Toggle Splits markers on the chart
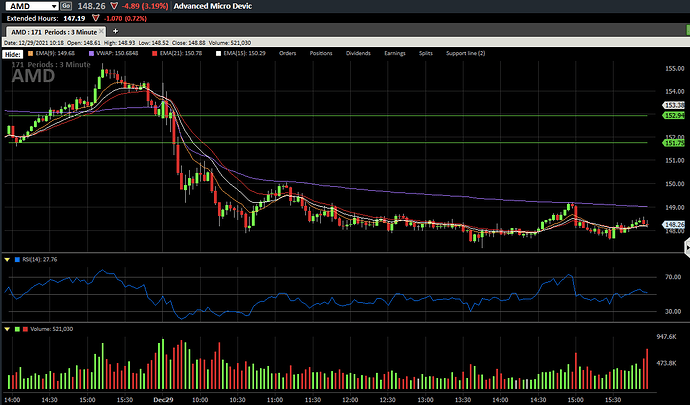Screen dimensions: 690x405 [x=426, y=53]
